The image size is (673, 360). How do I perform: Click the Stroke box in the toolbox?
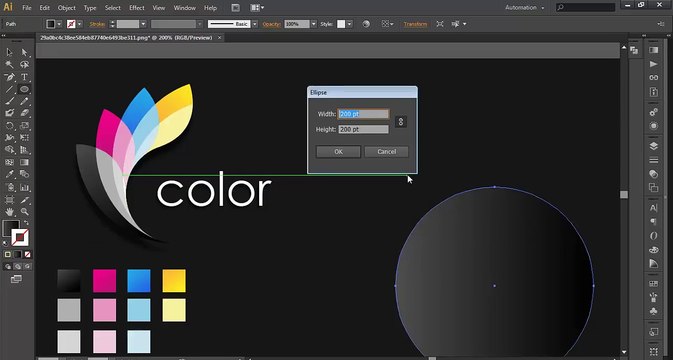20,237
